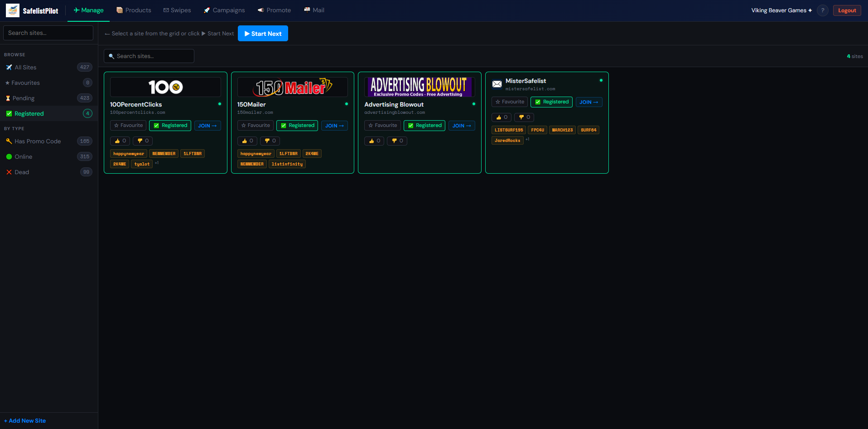Screen dimensions: 868x429
Task: Expand MisterSafelist's extra promo codes
Action: pos(527,140)
